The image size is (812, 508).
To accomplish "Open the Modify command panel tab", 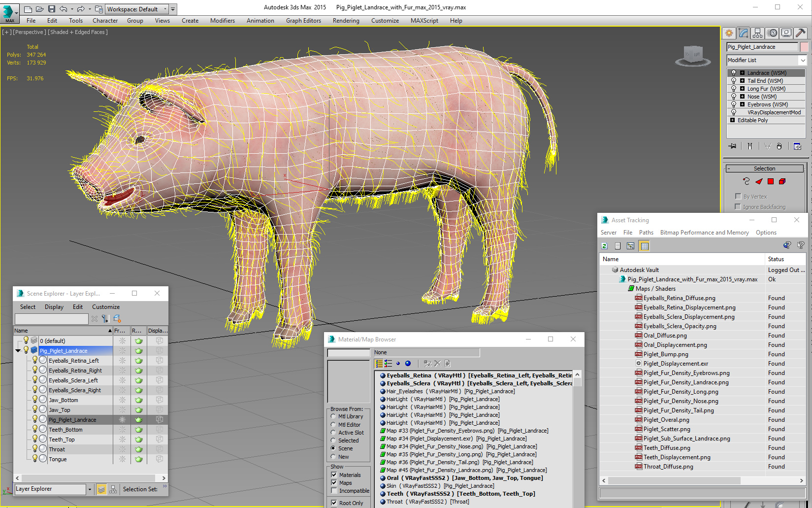I will 743,33.
